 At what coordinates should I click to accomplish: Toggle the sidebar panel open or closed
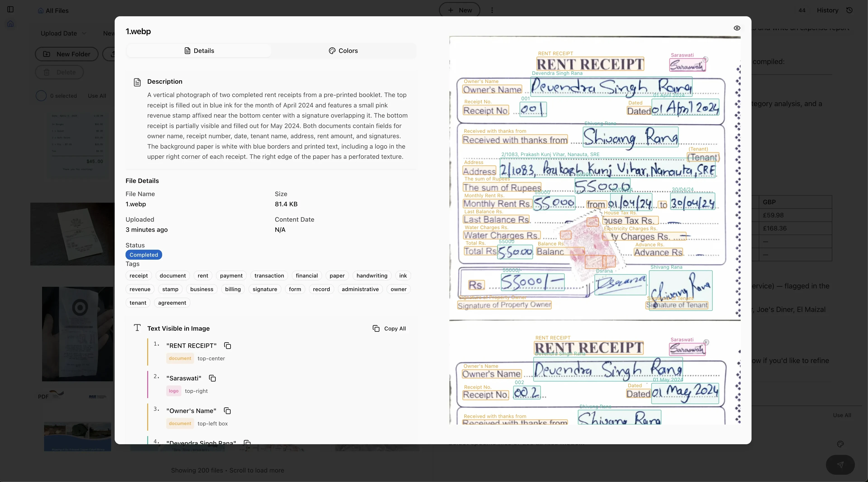pyautogui.click(x=10, y=9)
